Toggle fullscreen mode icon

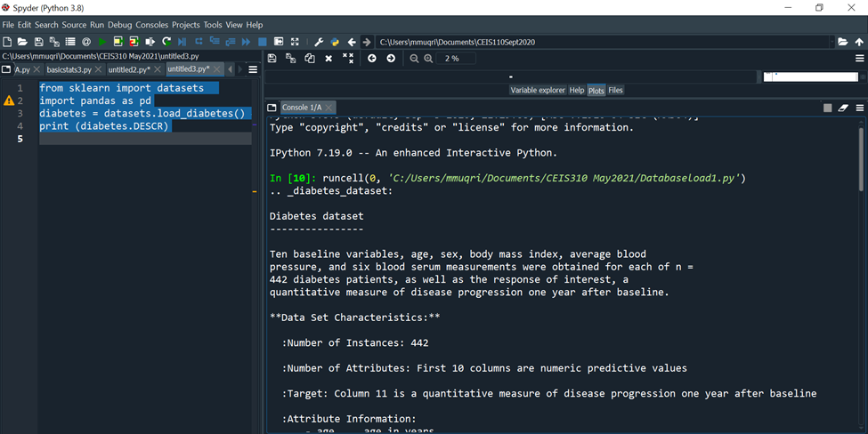pos(295,42)
